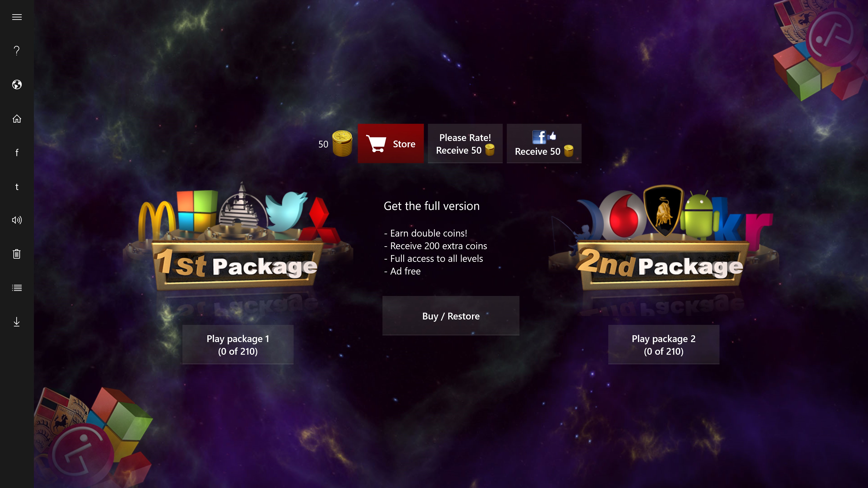Viewport: 868px width, 488px height.
Task: Click the download arrow icon
Action: tap(17, 322)
